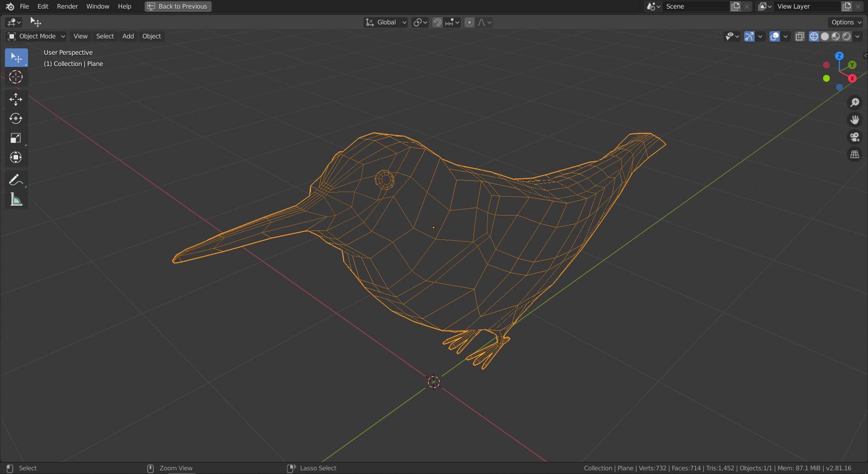Choose the Move tool

point(16,99)
